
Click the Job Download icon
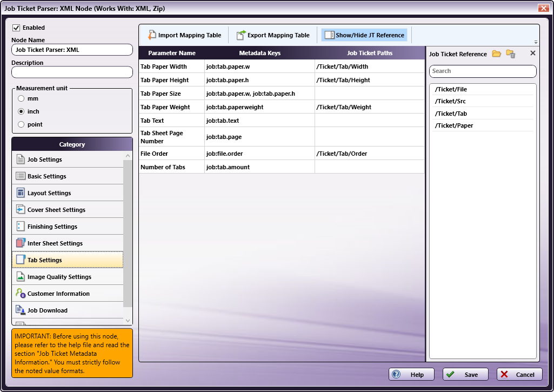pyautogui.click(x=21, y=310)
